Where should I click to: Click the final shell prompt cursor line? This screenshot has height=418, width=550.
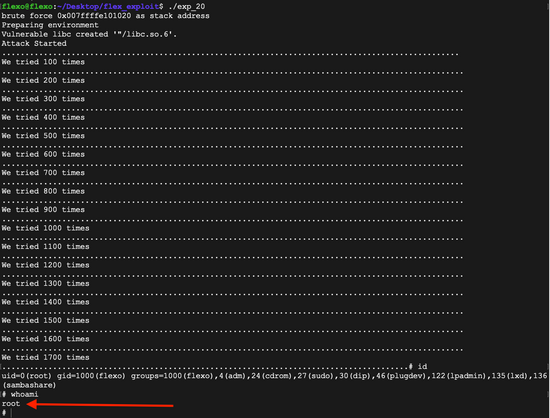pyautogui.click(x=7, y=413)
